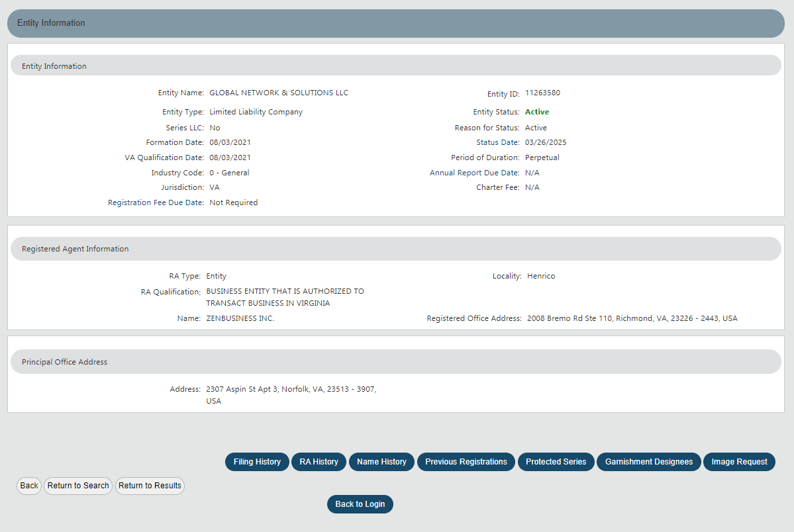Return to Results list

150,486
